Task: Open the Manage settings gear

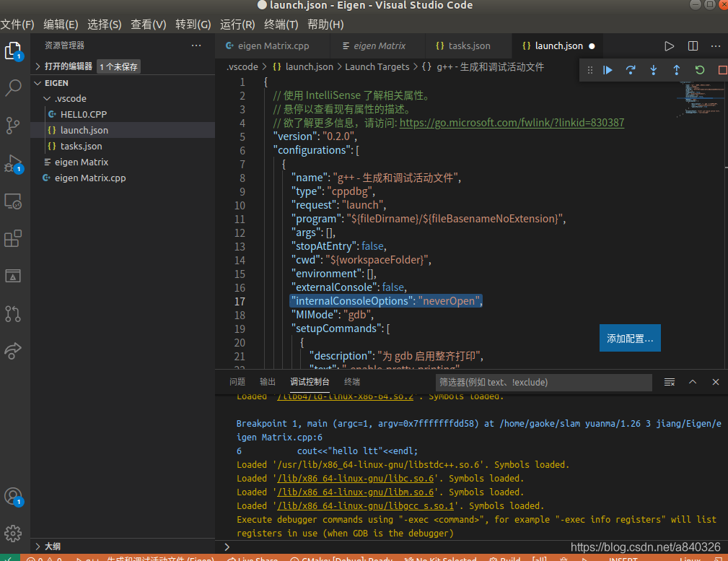Action: tap(13, 533)
